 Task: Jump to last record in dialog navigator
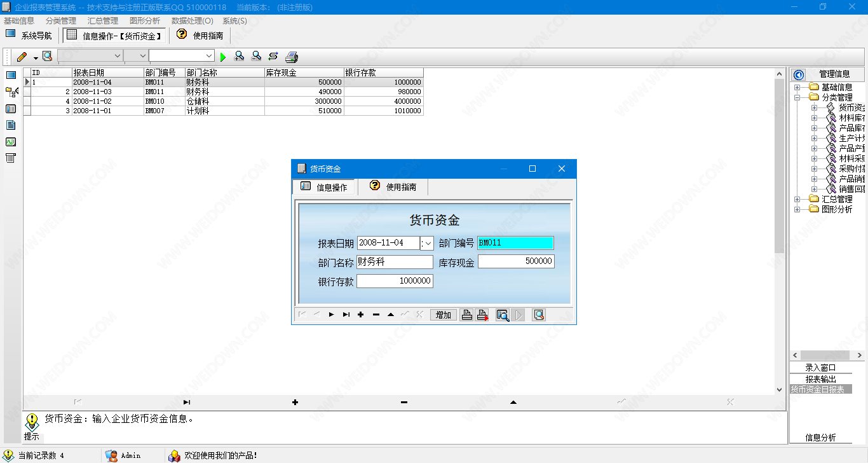coord(346,315)
